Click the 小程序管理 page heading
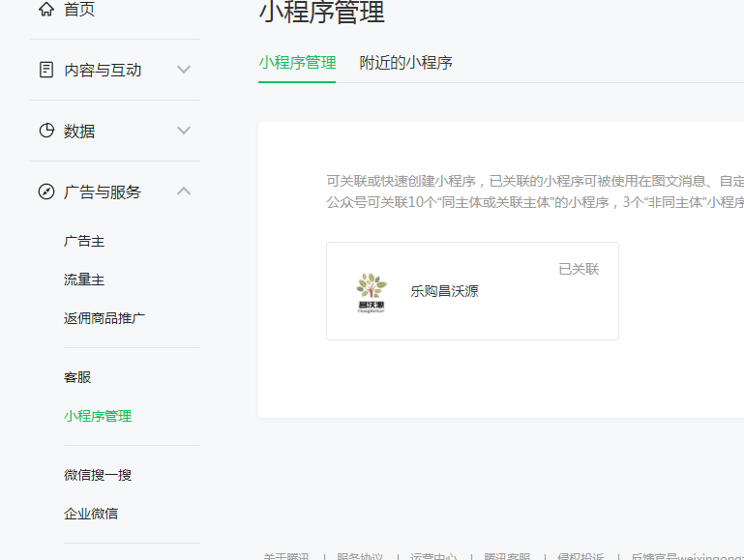This screenshot has width=744, height=560. [x=322, y=13]
